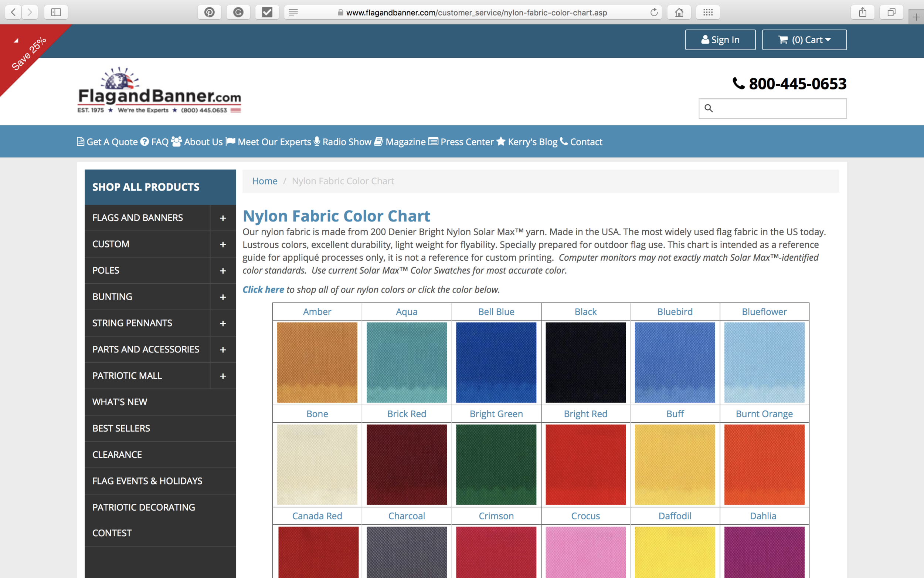
Task: Show all tabs overview icon
Action: (x=891, y=12)
